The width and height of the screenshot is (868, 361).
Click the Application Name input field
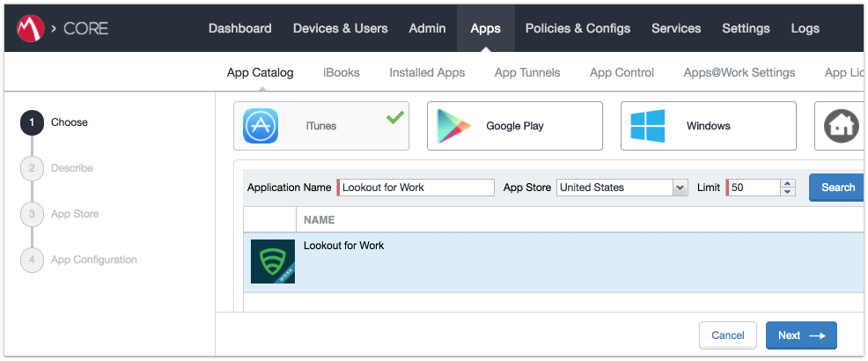coord(416,188)
